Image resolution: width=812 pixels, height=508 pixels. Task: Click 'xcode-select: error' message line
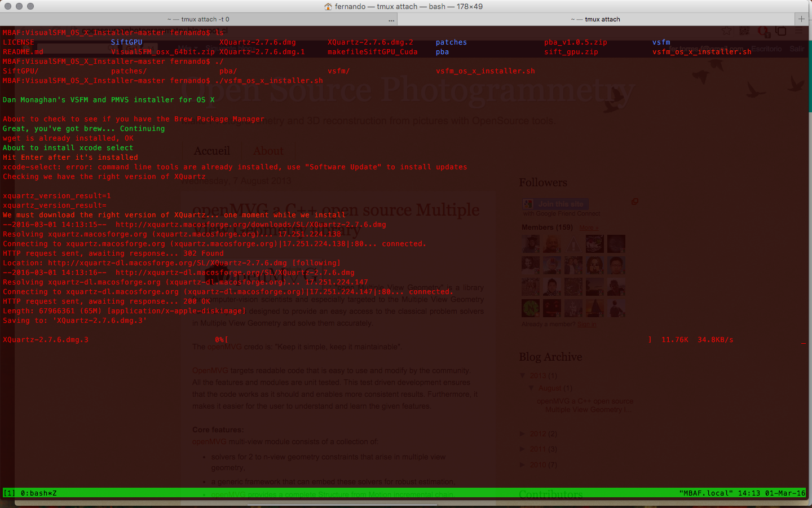tap(235, 167)
